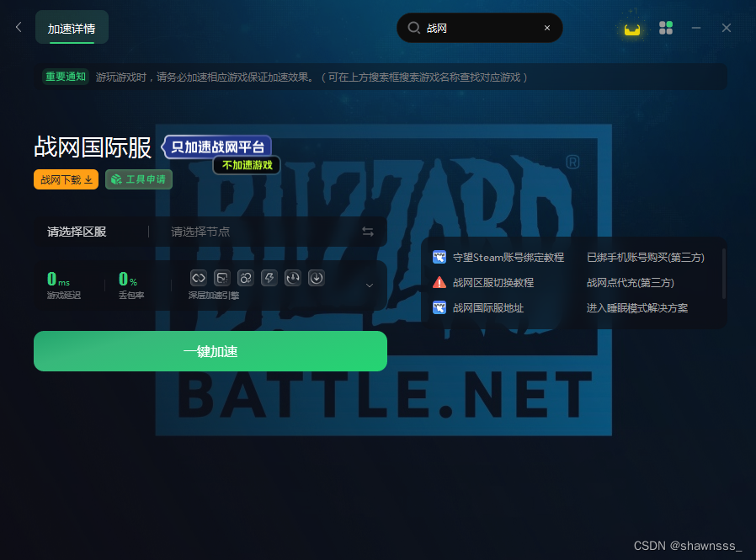
Task: Click the 工具申请 button
Action: point(139,179)
